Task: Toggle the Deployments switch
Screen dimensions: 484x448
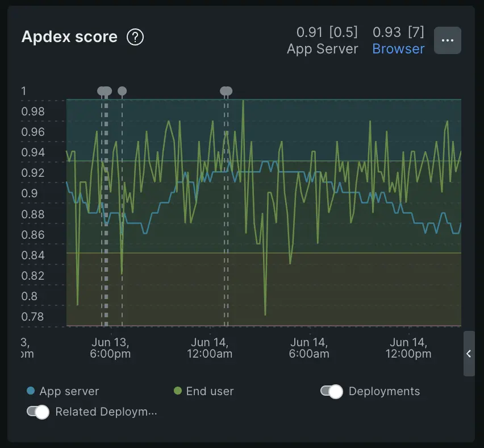Action: [331, 391]
